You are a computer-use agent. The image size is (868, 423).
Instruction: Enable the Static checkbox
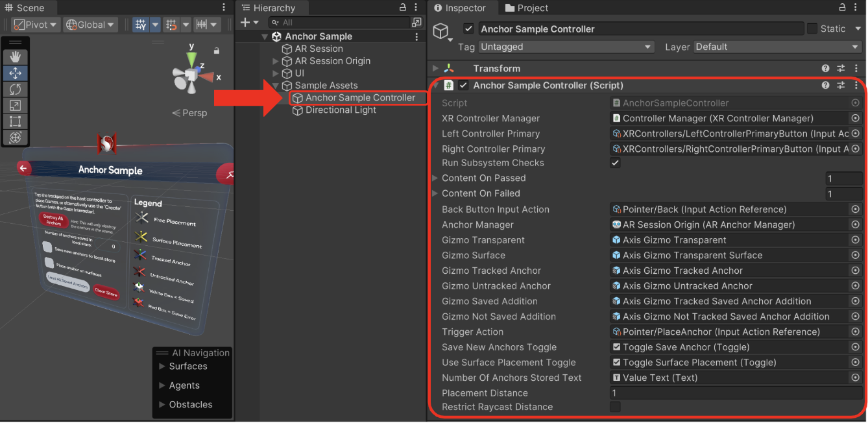812,29
